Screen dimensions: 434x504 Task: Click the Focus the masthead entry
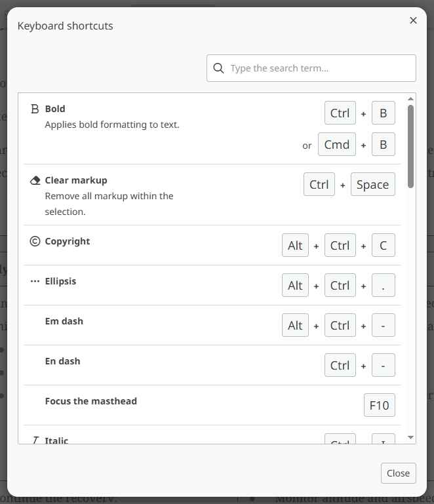91,401
